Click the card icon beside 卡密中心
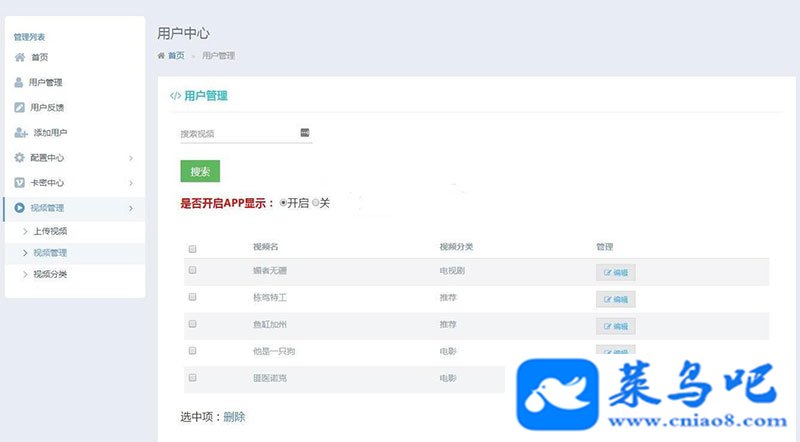This screenshot has width=800, height=442. (19, 183)
